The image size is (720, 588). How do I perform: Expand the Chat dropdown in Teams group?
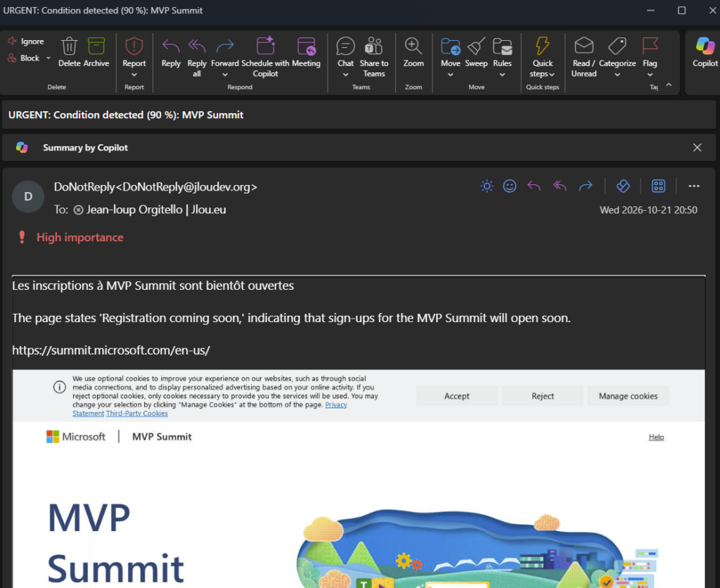coord(345,75)
